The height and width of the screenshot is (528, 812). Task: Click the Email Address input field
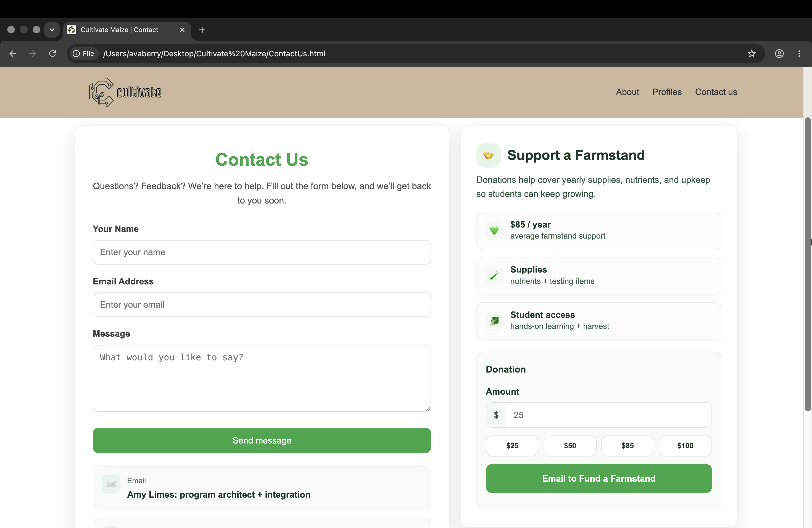coord(262,305)
